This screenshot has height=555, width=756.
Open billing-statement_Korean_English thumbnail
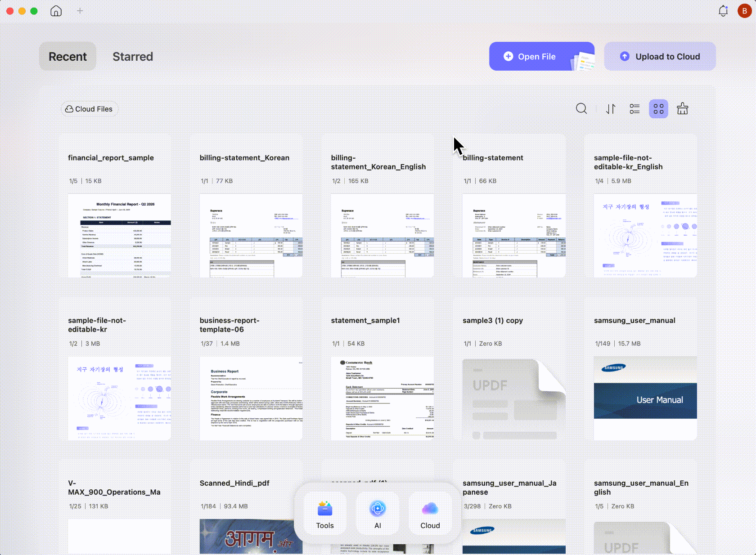pos(382,235)
